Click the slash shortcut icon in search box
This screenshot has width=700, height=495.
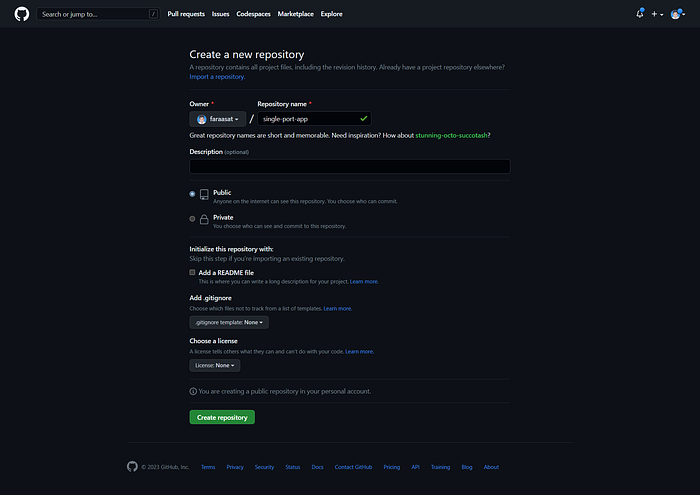coord(153,14)
